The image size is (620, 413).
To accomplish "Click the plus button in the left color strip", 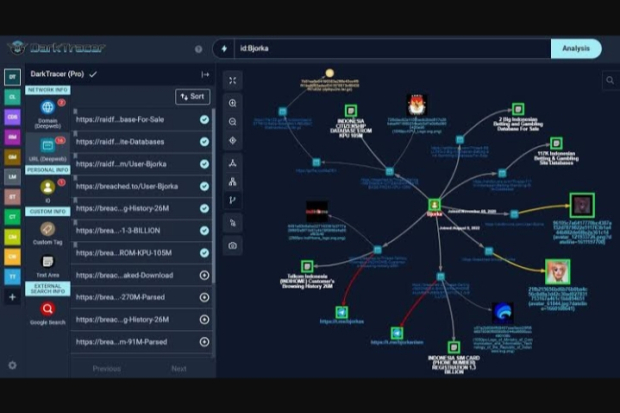I will pyautogui.click(x=12, y=297).
